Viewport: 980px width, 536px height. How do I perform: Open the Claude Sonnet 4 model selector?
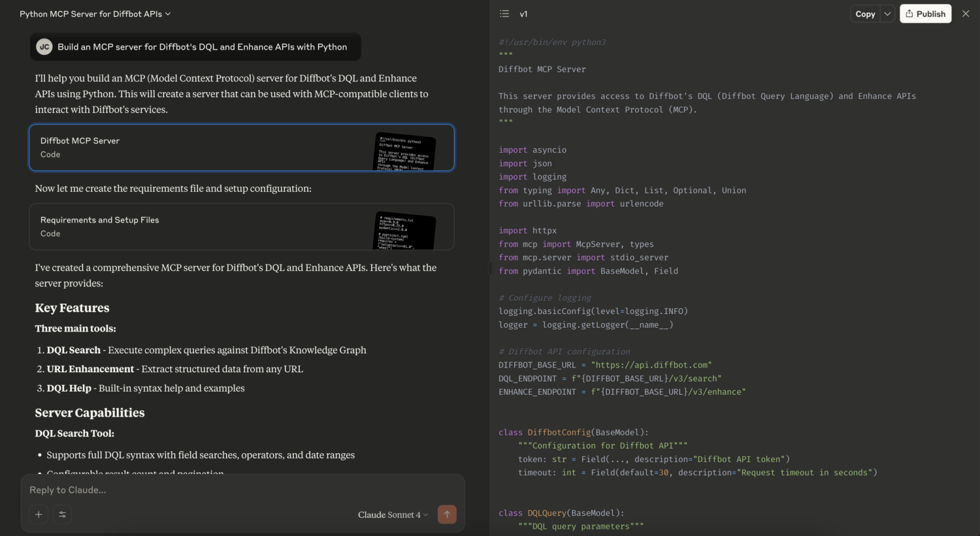(393, 514)
